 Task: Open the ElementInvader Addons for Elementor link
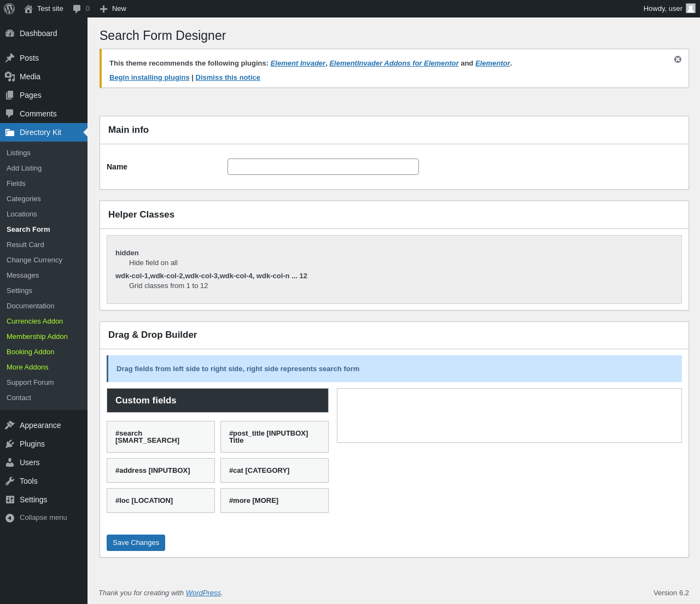(394, 63)
